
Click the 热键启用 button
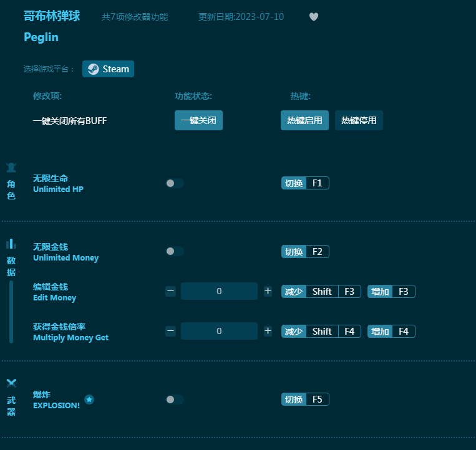(x=304, y=120)
